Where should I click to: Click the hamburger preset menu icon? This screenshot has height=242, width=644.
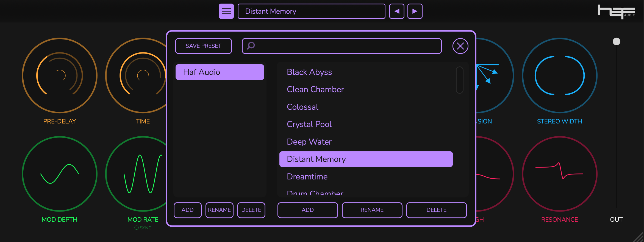pyautogui.click(x=226, y=11)
